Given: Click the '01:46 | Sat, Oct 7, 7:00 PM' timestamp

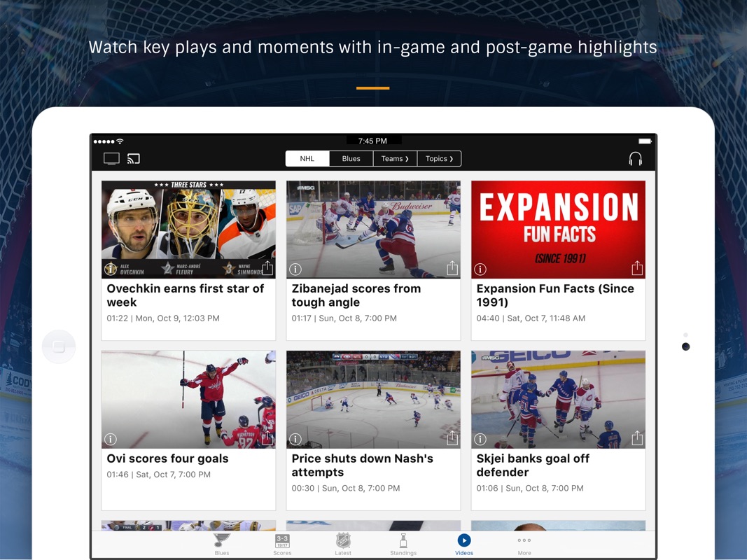Looking at the screenshot, I should pyautogui.click(x=159, y=475).
